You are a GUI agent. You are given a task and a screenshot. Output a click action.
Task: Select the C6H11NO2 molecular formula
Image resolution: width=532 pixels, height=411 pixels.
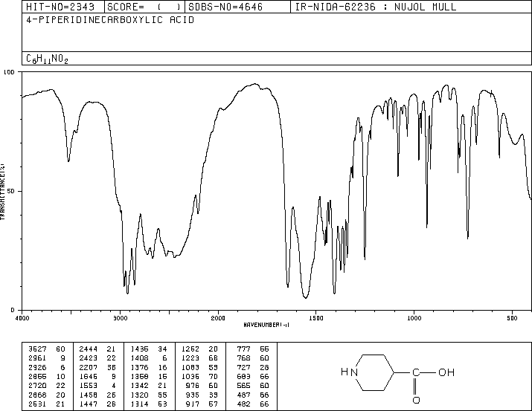(47, 59)
